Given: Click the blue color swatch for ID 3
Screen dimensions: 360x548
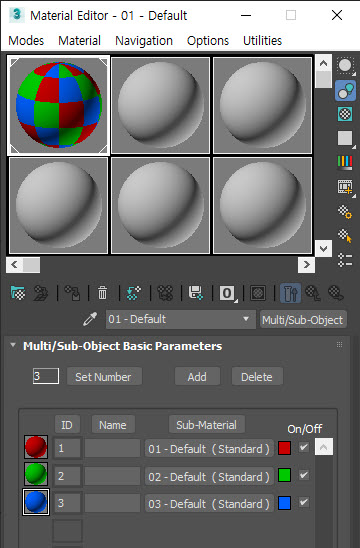Looking at the screenshot, I should tap(285, 503).
